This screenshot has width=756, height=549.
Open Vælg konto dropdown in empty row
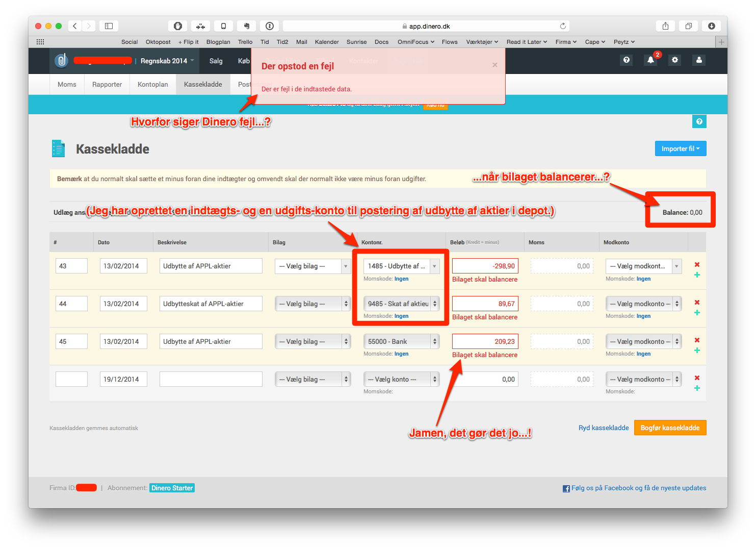(x=401, y=379)
